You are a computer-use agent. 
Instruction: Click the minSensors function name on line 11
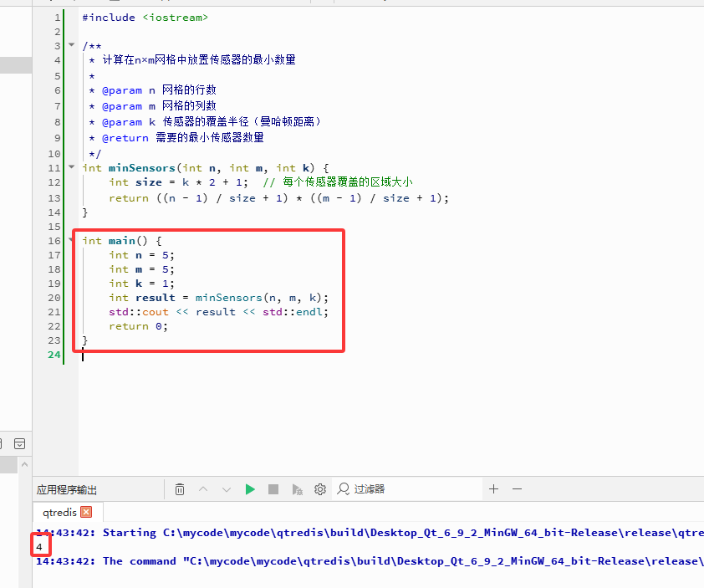pos(142,168)
